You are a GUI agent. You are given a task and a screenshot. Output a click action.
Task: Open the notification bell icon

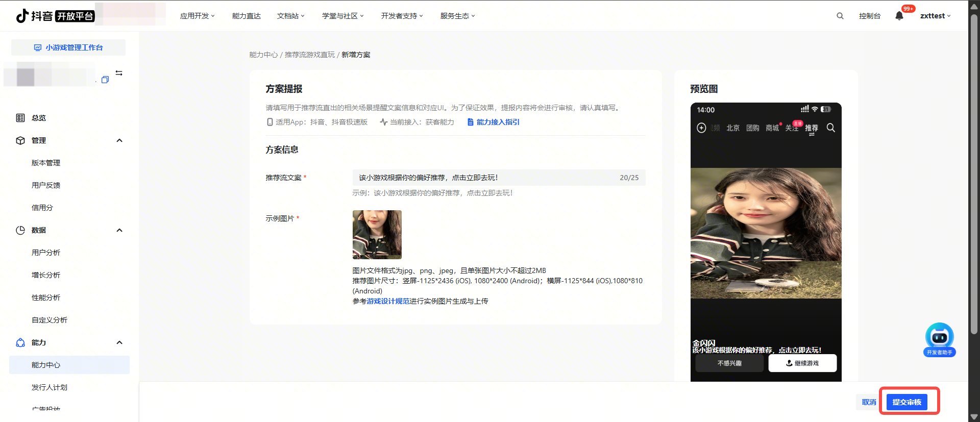tap(899, 16)
